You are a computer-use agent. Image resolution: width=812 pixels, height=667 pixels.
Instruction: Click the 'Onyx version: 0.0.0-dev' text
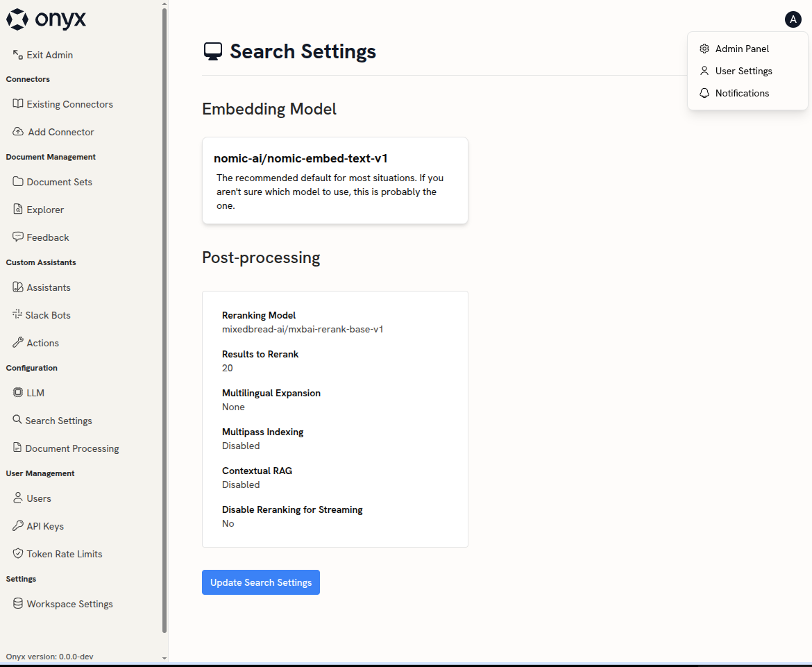(50, 657)
